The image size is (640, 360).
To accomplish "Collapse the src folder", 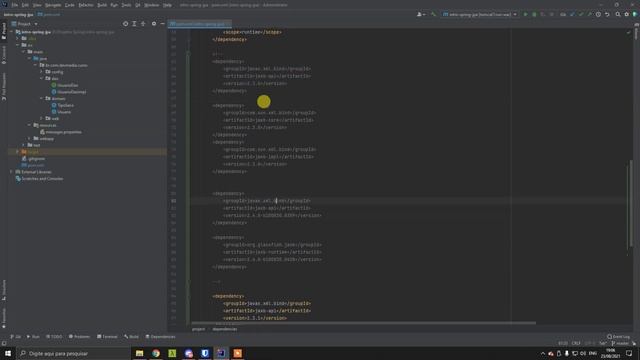I will point(18,45).
